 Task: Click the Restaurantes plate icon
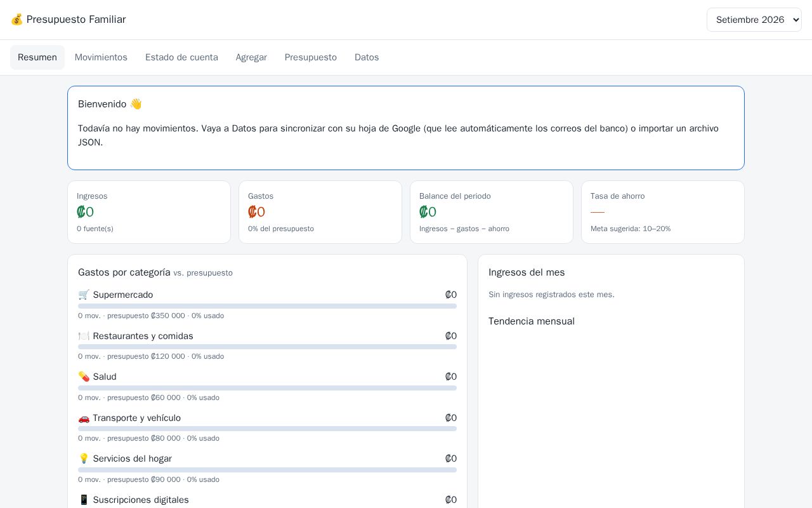click(x=84, y=336)
